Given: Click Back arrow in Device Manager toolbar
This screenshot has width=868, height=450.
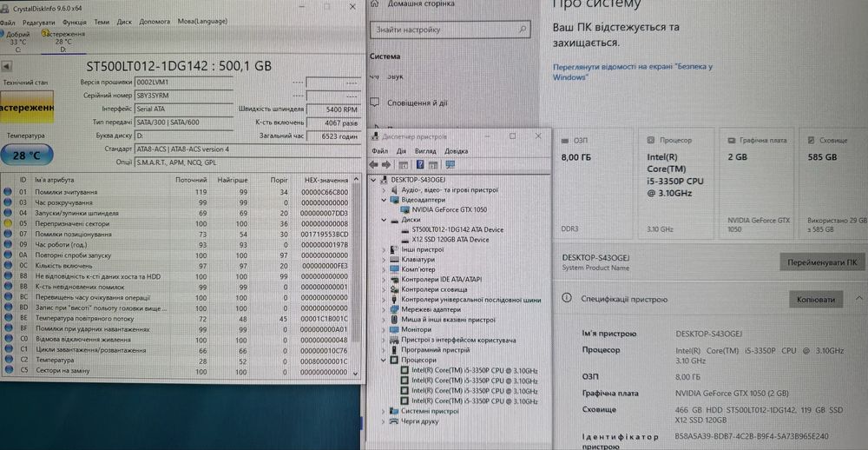Looking at the screenshot, I should pos(373,165).
